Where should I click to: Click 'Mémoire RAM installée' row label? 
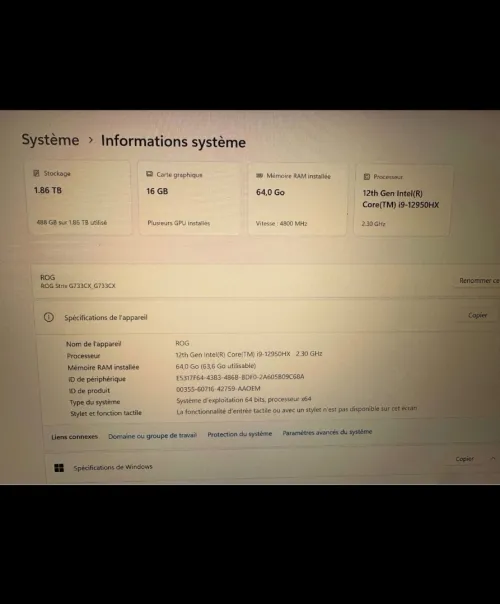[103, 367]
